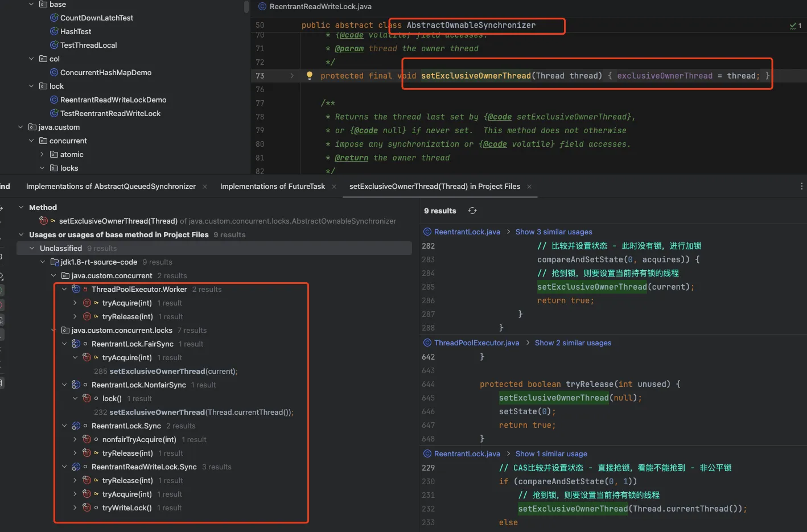Collapse the Unclassified results group
The image size is (807, 532).
(32, 248)
